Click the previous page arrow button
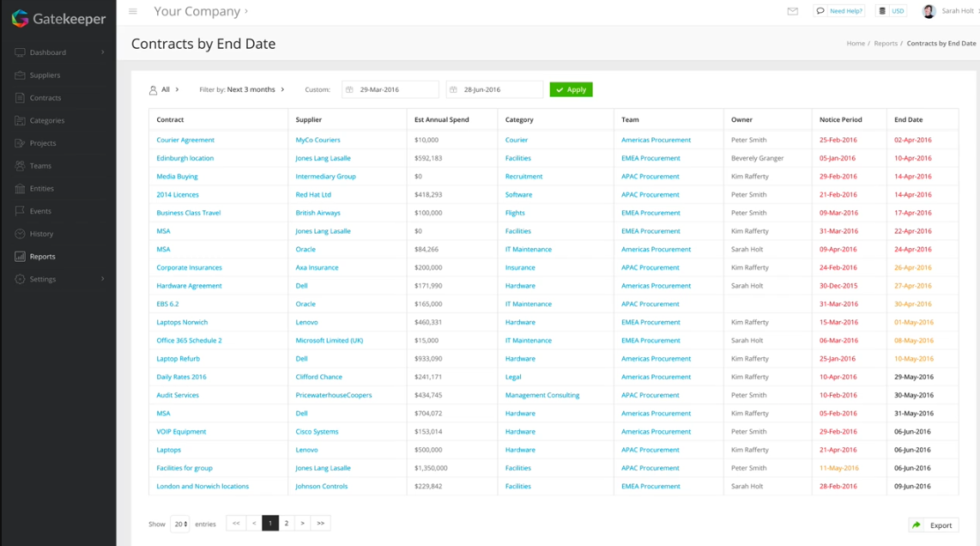 point(254,523)
